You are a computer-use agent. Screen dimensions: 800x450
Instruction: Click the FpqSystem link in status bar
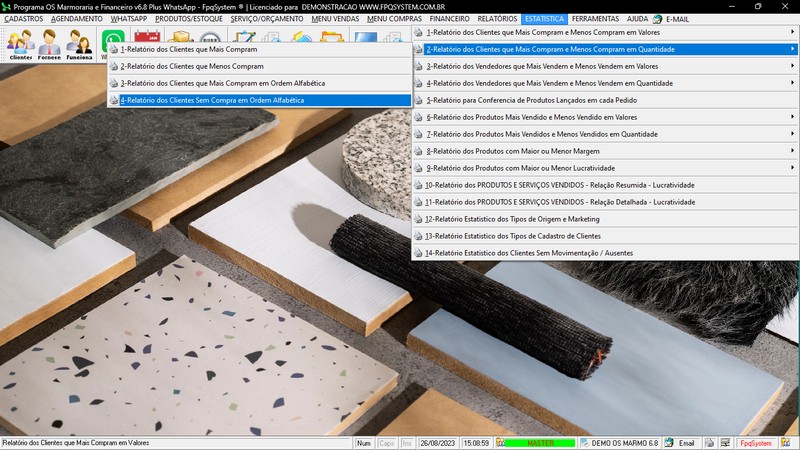pos(755,442)
